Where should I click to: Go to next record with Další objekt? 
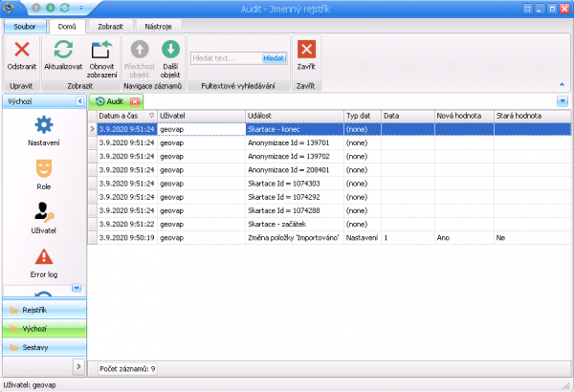[169, 52]
